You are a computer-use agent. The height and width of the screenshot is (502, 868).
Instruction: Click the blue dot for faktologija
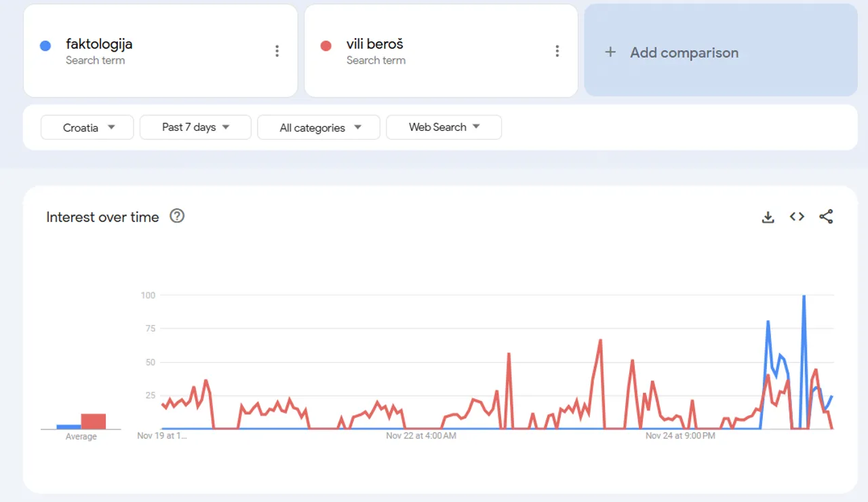click(x=45, y=45)
